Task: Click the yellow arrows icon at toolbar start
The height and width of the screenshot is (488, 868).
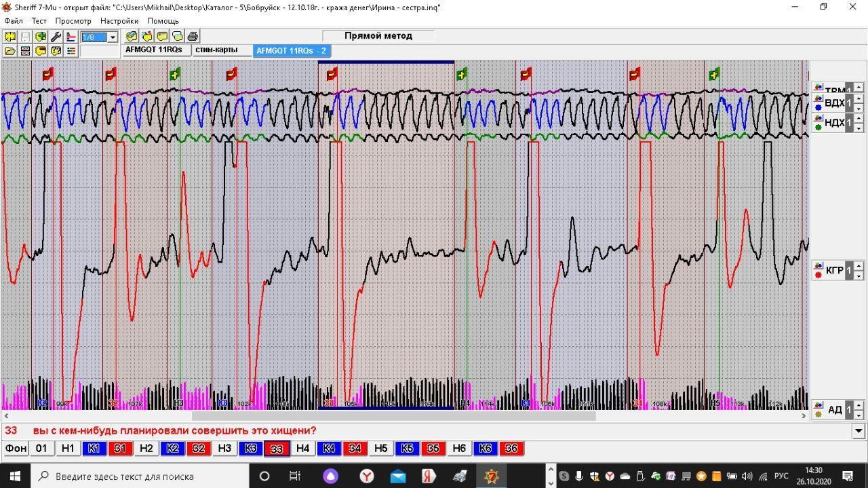Action: pos(10,37)
